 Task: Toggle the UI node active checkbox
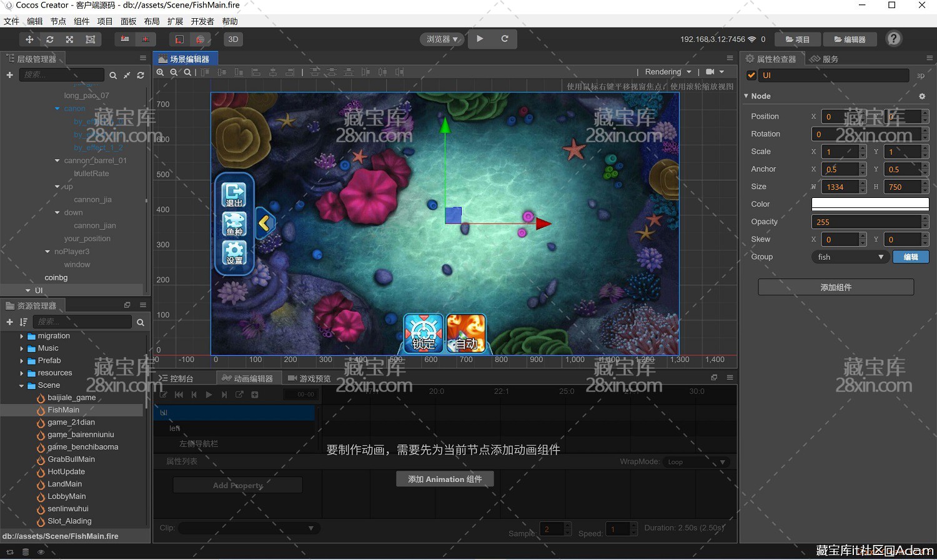(751, 76)
